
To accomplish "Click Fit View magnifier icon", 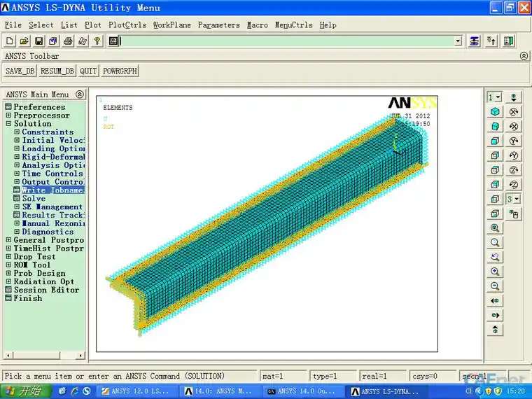I will click(495, 228).
